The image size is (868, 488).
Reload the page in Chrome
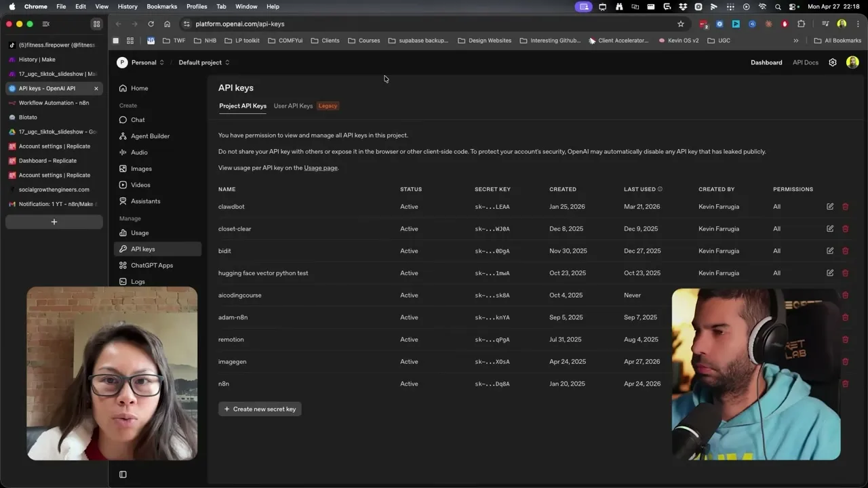pyautogui.click(x=151, y=24)
